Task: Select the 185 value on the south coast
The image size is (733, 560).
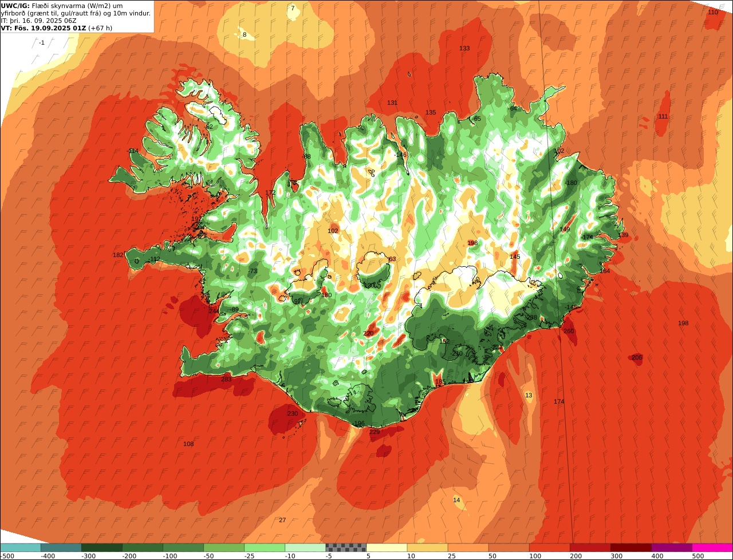Action: tap(439, 381)
